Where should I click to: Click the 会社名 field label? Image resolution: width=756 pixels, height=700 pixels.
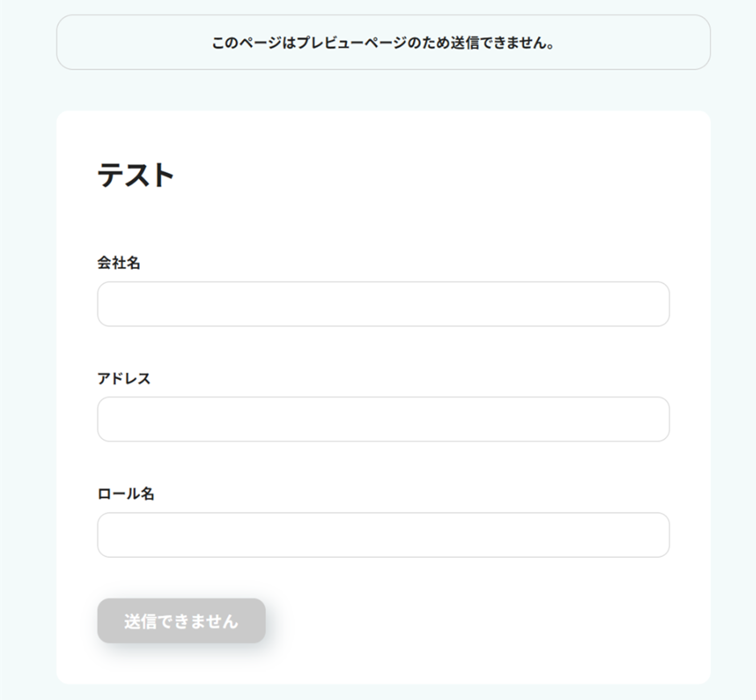(x=119, y=263)
